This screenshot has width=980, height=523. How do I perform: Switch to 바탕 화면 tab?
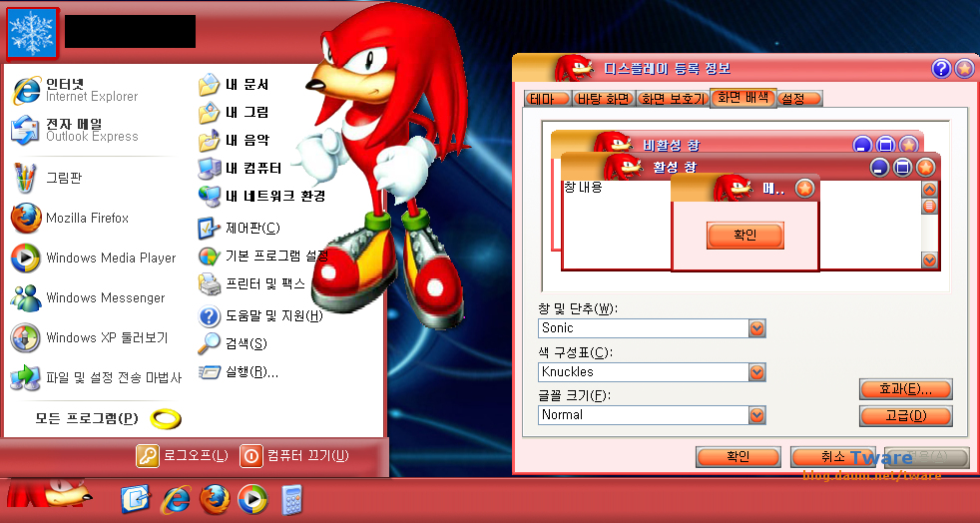(605, 99)
